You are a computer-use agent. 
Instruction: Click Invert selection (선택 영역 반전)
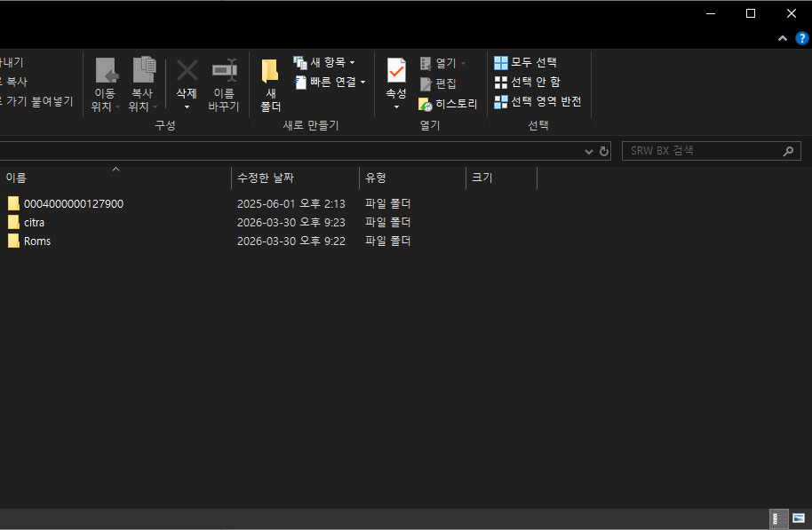538,101
